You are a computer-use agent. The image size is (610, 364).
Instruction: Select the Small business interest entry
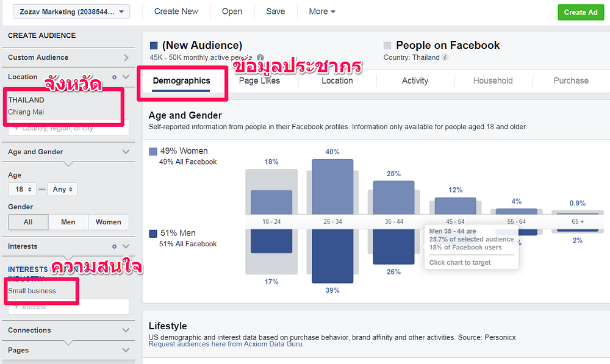pos(32,291)
